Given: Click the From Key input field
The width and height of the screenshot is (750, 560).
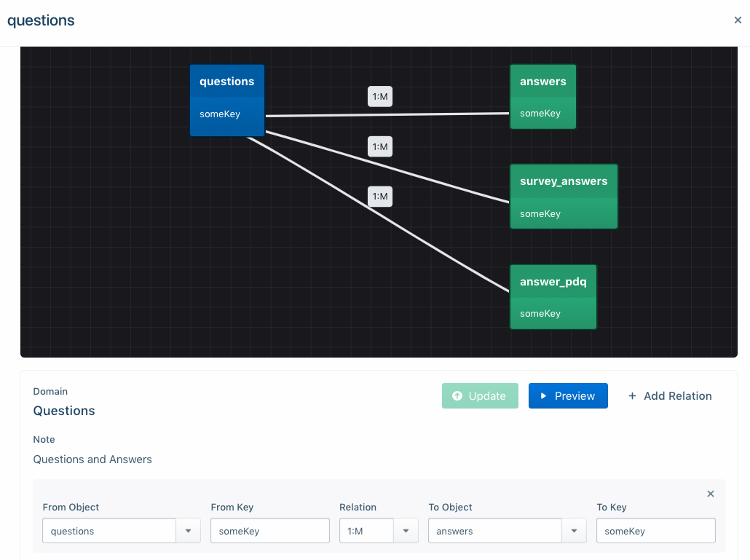Looking at the screenshot, I should coord(269,531).
